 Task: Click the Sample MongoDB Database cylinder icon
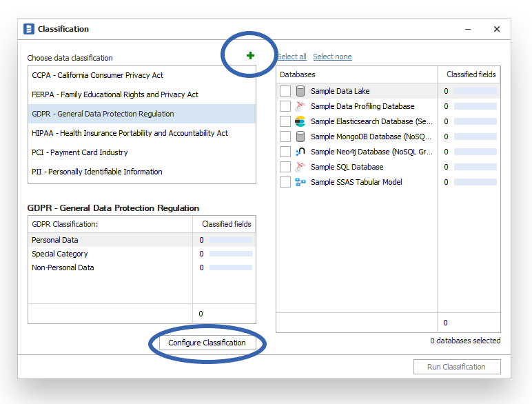coord(300,137)
